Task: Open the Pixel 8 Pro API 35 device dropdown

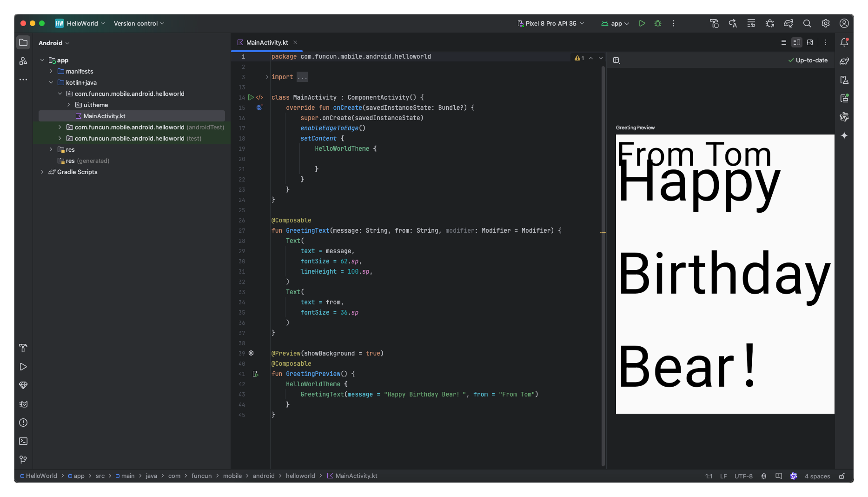Action: (551, 23)
